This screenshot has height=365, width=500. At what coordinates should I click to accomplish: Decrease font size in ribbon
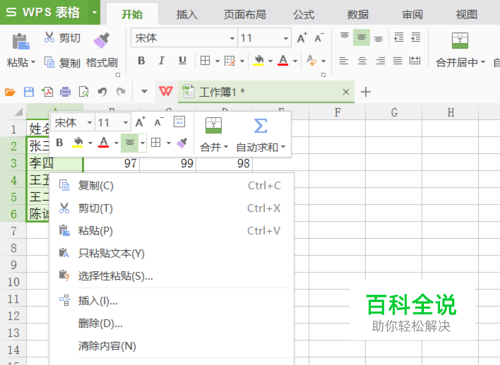pyautogui.click(x=319, y=38)
